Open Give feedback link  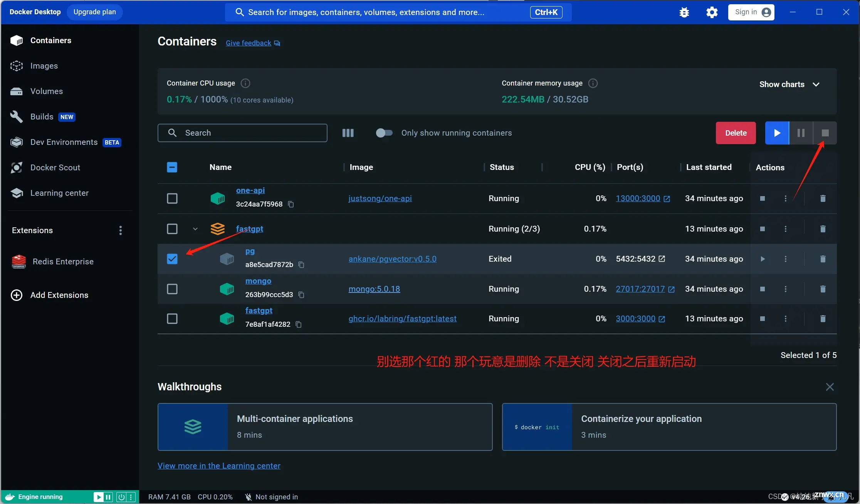pos(253,43)
